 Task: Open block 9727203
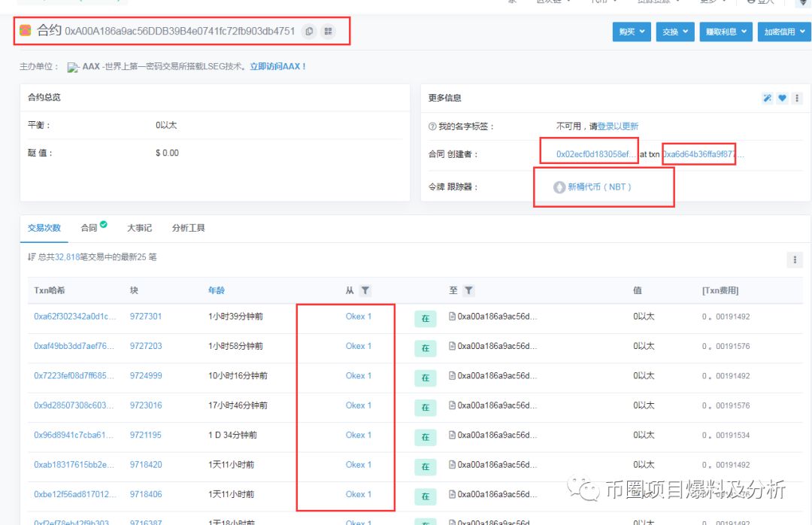[146, 346]
